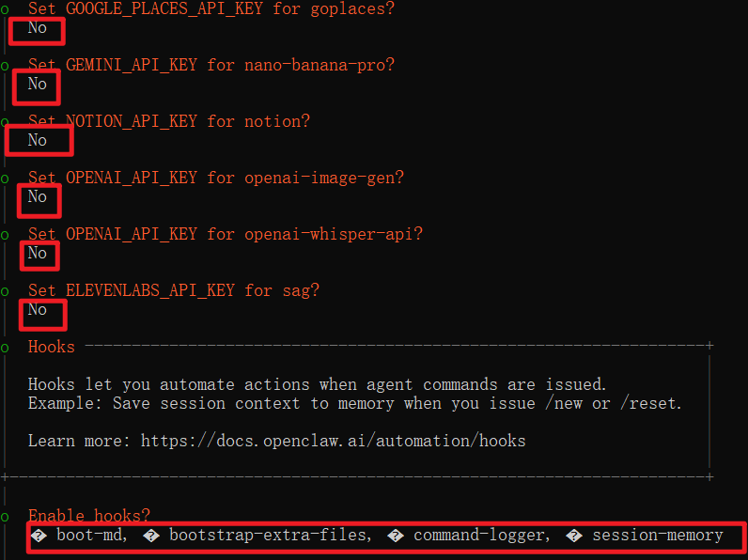
Task: Click the 'Hooks let you automate actions' line
Action: click(317, 384)
